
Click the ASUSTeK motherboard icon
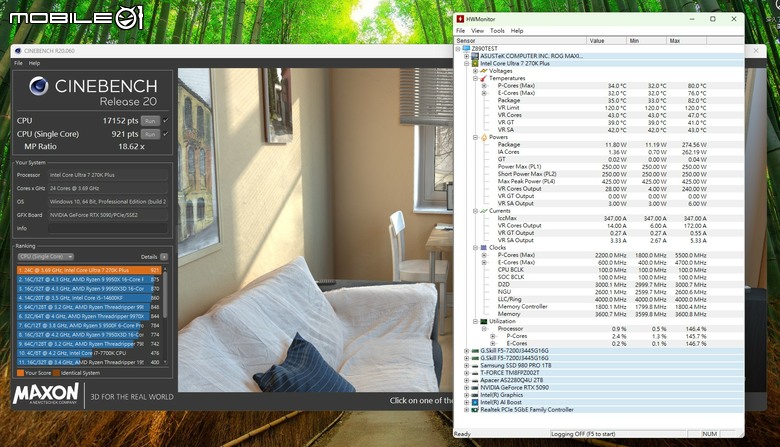click(475, 56)
